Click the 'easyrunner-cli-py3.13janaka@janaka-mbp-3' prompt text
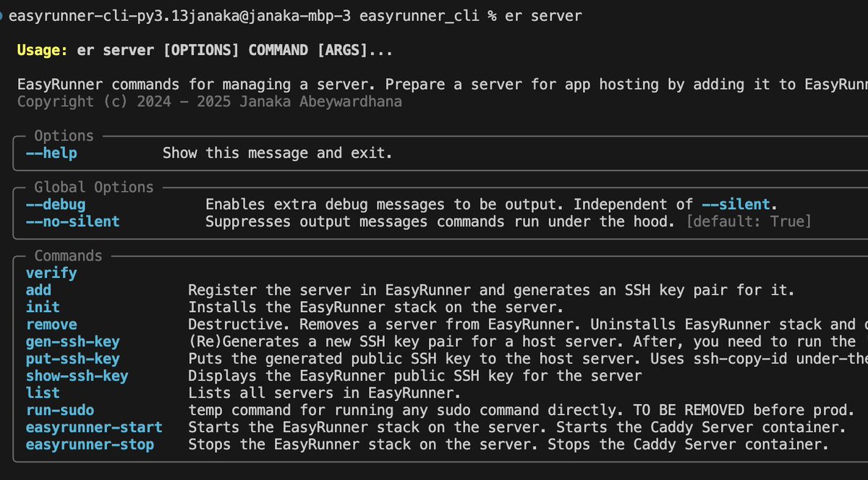 [x=180, y=15]
